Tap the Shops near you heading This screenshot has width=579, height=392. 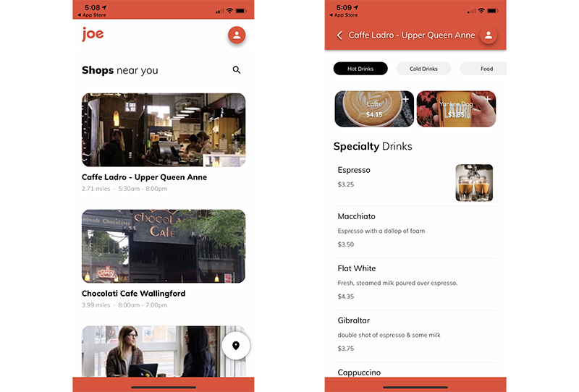click(120, 70)
